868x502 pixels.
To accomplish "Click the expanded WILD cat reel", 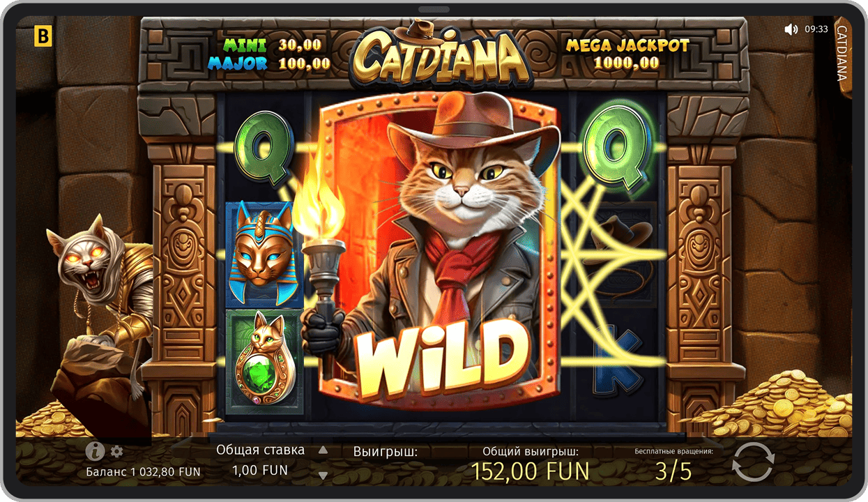I will pyautogui.click(x=439, y=258).
